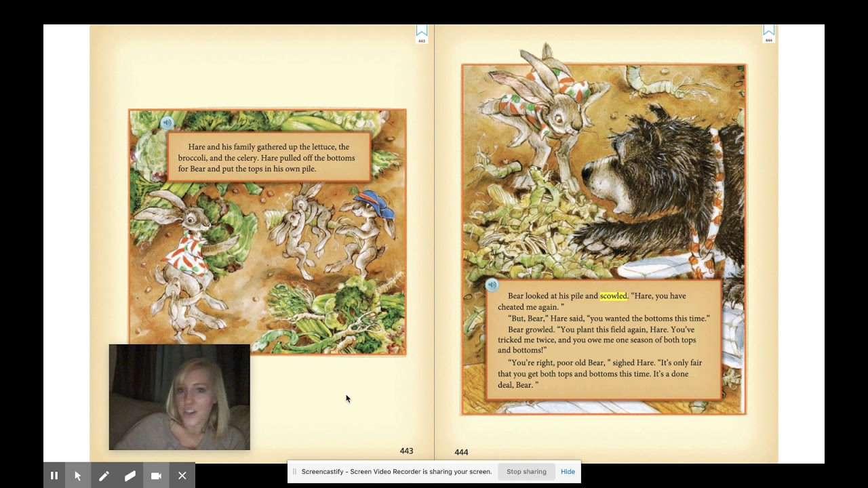Play audio for page 443 text
Viewport: 868px width, 488px height.
[167, 123]
